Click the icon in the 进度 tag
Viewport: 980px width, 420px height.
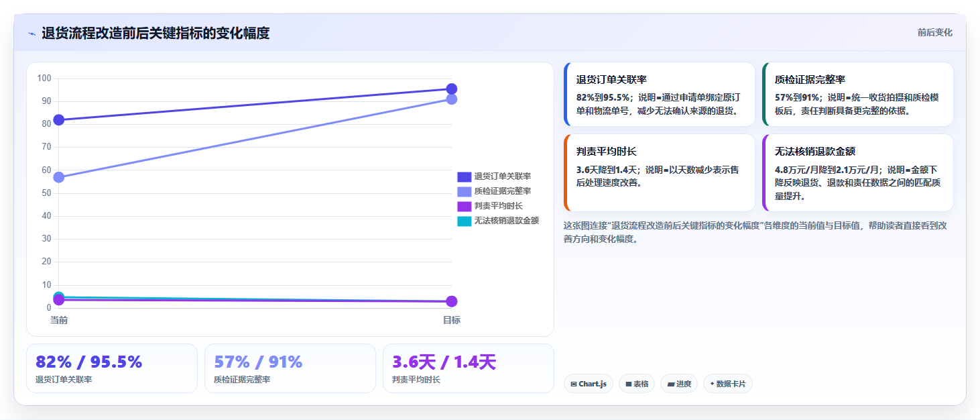click(x=670, y=384)
